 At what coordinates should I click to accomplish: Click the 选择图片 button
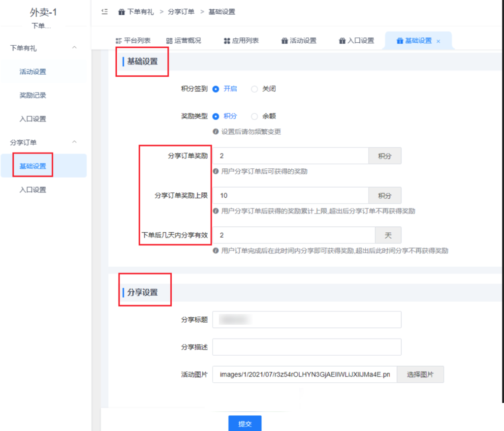tap(420, 374)
